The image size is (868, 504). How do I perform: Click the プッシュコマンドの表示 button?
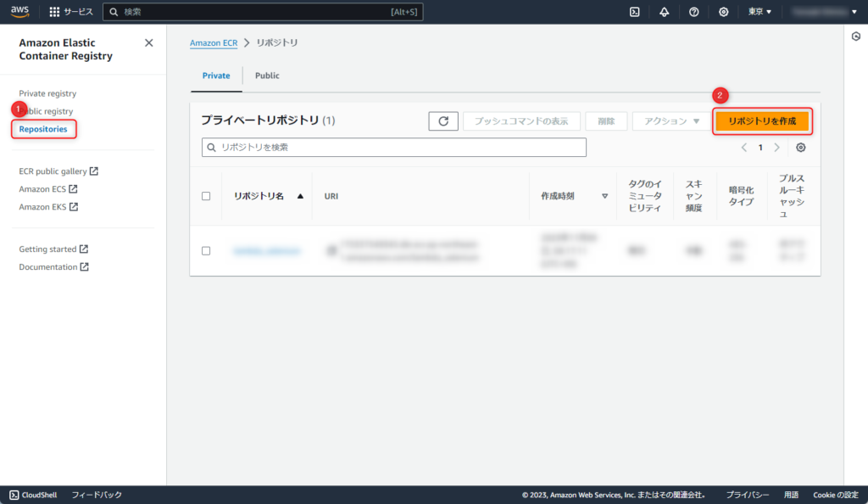[521, 121]
